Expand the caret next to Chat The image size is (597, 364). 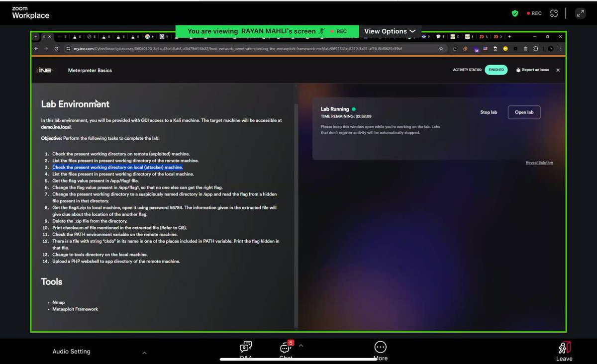(x=300, y=345)
